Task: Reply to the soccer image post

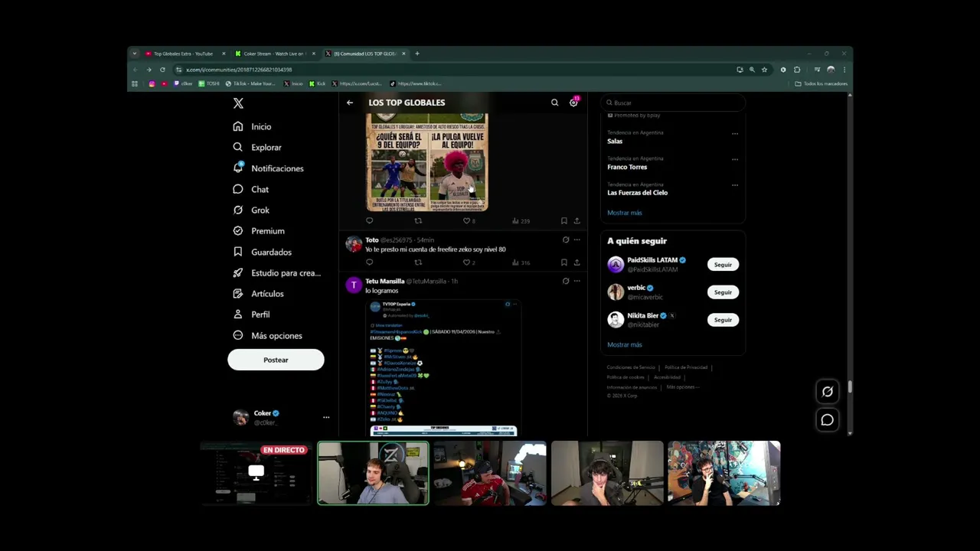Action: click(x=370, y=220)
